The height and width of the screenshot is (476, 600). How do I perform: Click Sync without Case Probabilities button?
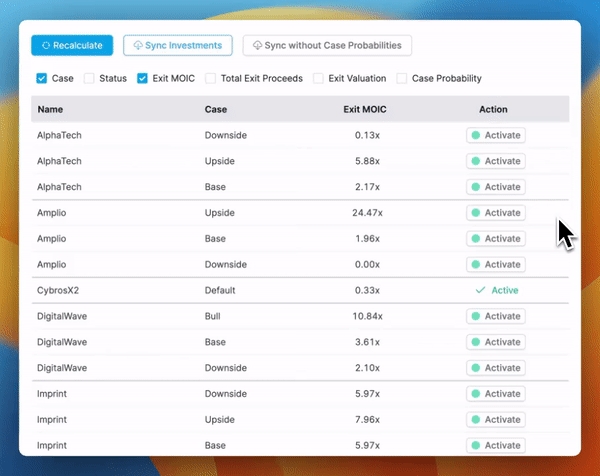327,46
